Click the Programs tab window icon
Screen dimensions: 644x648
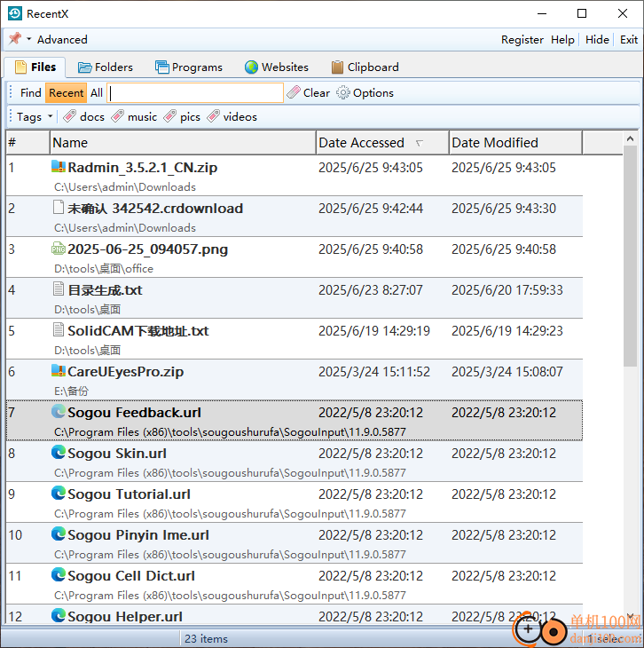click(162, 67)
